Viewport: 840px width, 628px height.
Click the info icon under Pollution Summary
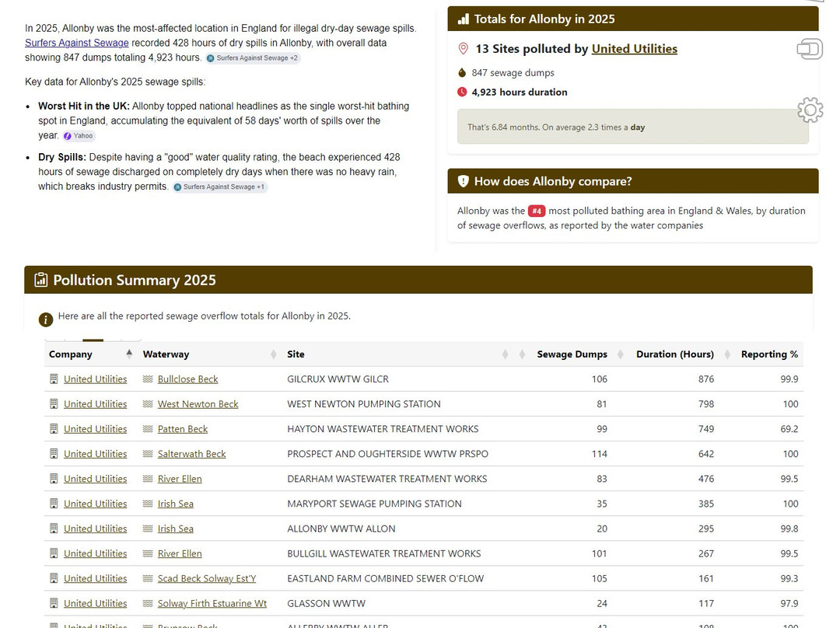[46, 319]
